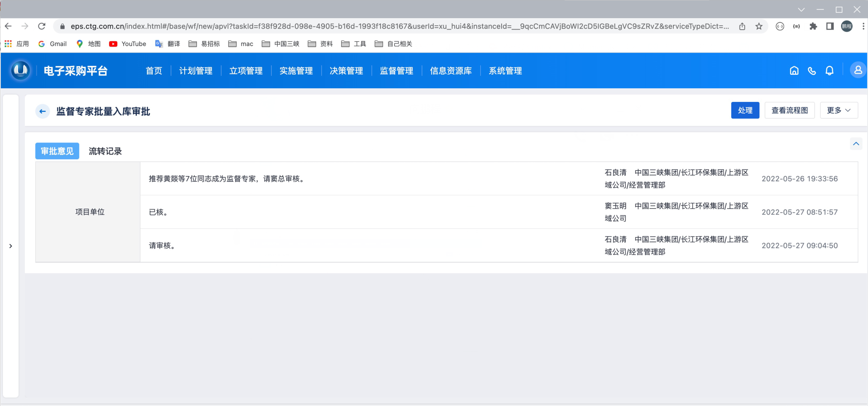Open Chrome three-dot menu
868x406 pixels.
(863, 26)
